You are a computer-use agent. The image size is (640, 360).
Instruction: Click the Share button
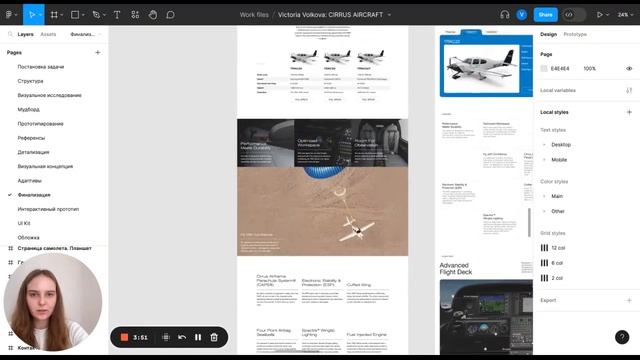click(x=545, y=15)
